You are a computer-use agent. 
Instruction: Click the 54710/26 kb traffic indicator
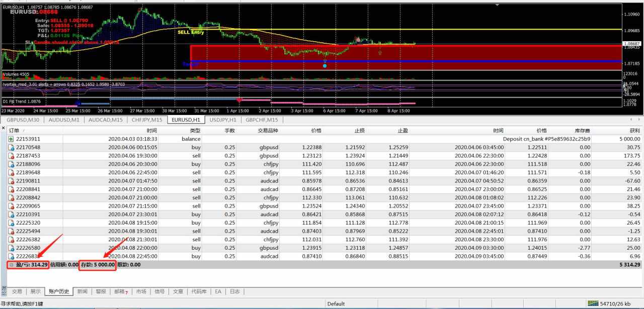click(616, 303)
